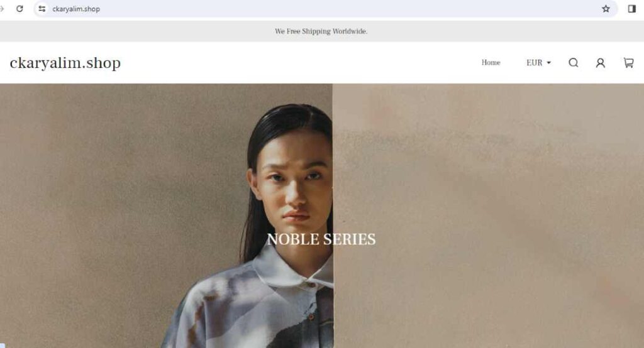Screen dimensions: 644x348
Task: Reload the page with the refresh icon
Action: [19, 9]
